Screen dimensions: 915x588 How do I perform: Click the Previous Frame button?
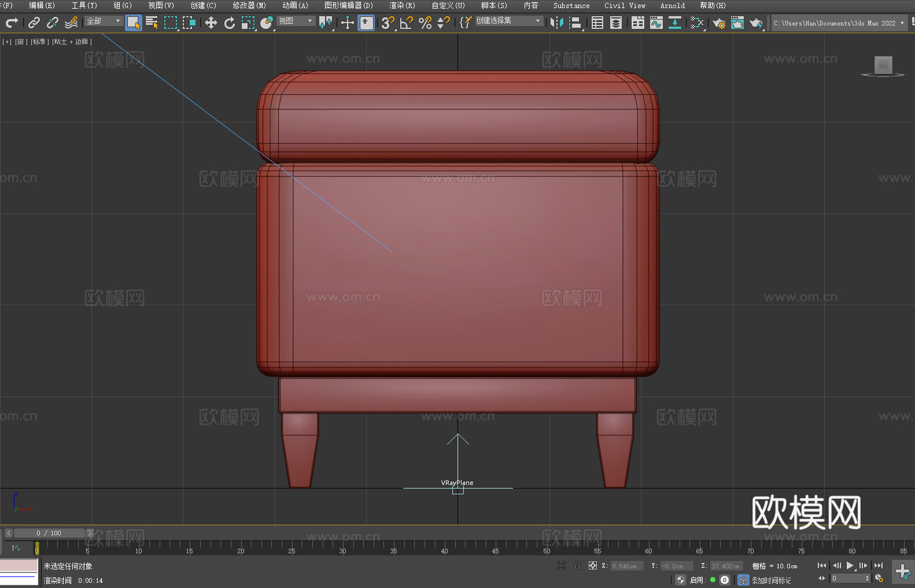(836, 565)
